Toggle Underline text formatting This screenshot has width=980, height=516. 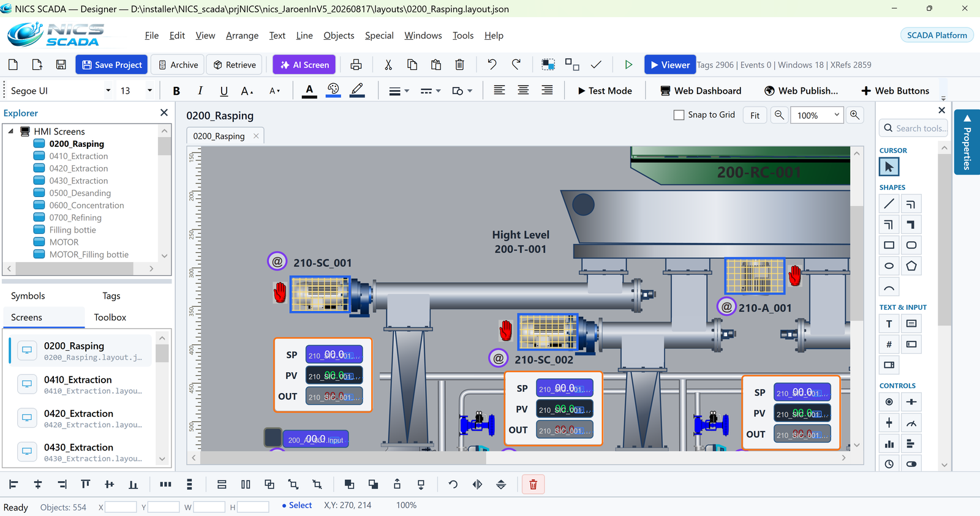(x=224, y=91)
